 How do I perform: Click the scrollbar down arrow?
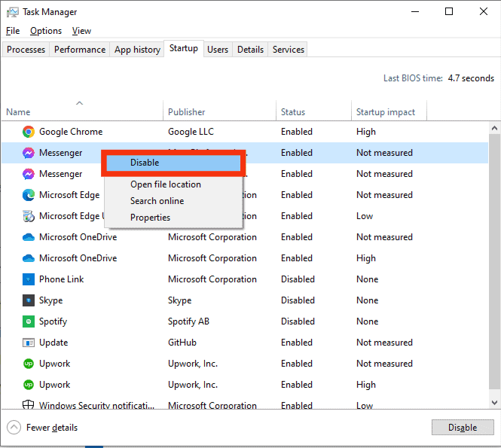pyautogui.click(x=494, y=402)
